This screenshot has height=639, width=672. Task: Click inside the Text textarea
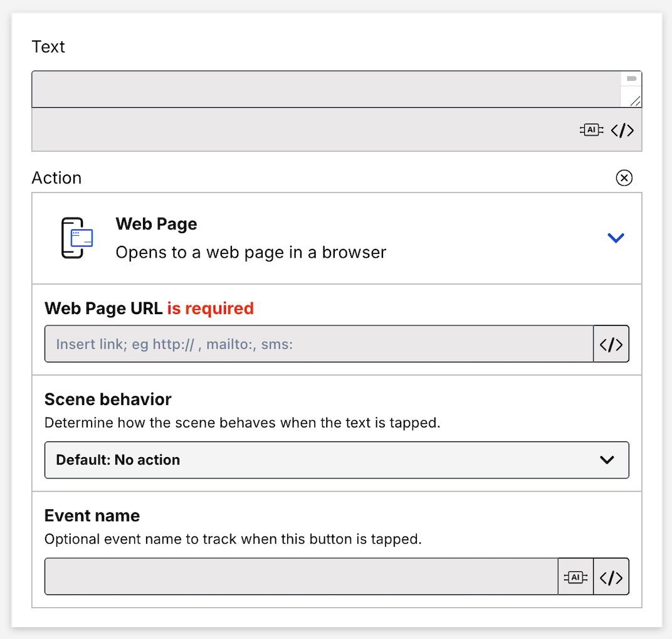pos(326,89)
